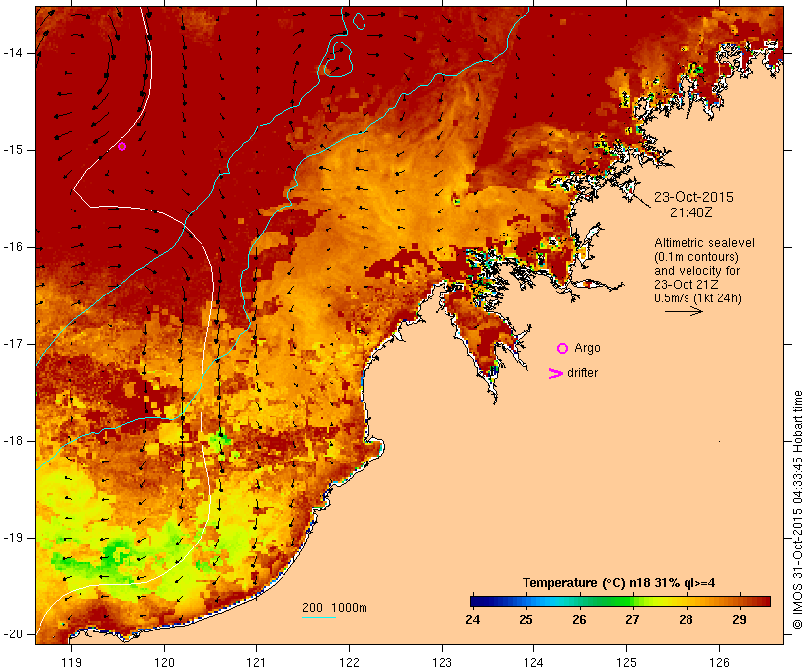Click the colorbar tick label 28
This screenshot has height=672, width=810.
[686, 620]
